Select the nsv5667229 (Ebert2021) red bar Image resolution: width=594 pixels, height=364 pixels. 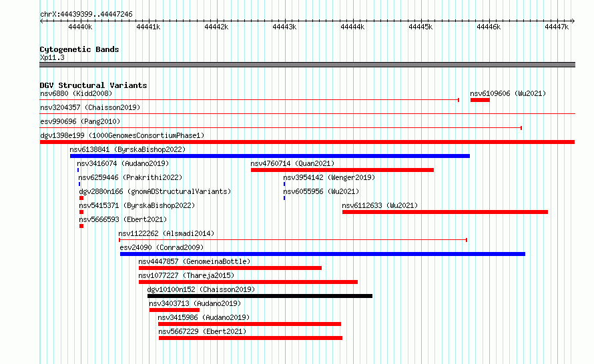click(250, 338)
